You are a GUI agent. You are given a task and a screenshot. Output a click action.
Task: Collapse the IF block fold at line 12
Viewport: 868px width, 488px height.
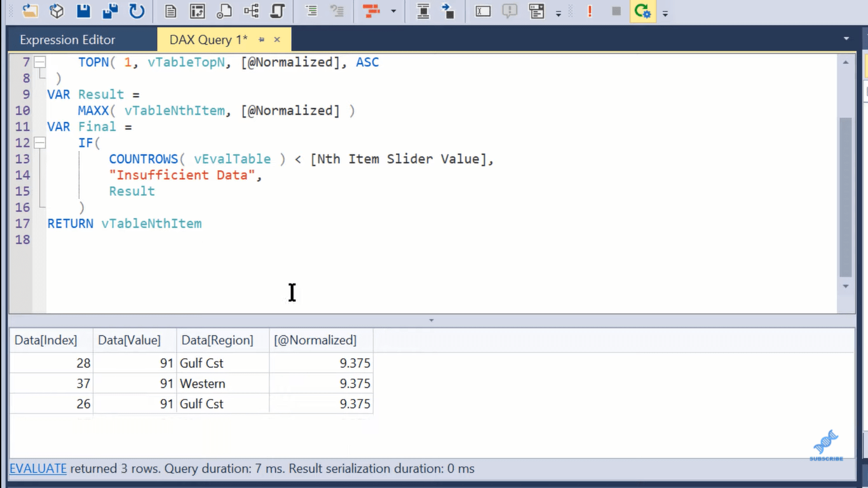pos(39,143)
